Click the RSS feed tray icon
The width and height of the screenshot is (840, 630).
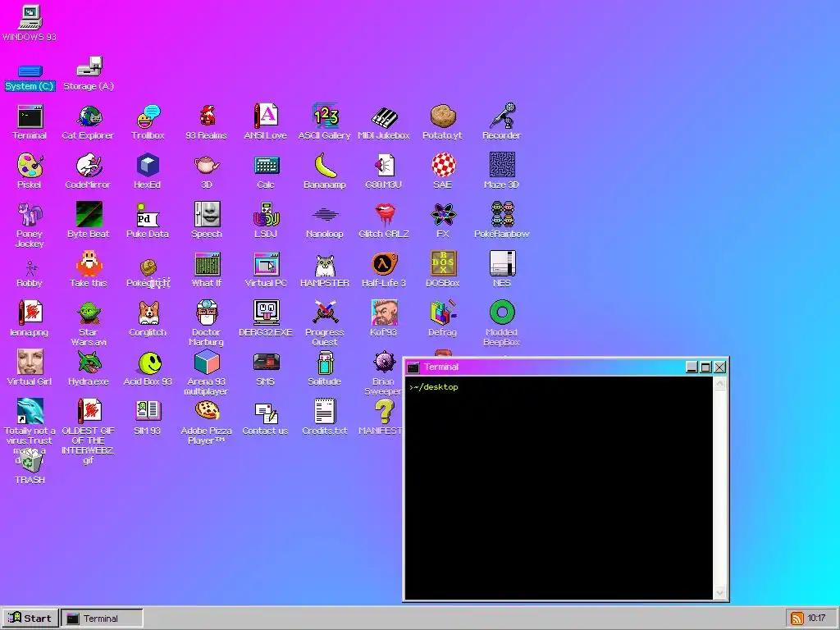[797, 619]
